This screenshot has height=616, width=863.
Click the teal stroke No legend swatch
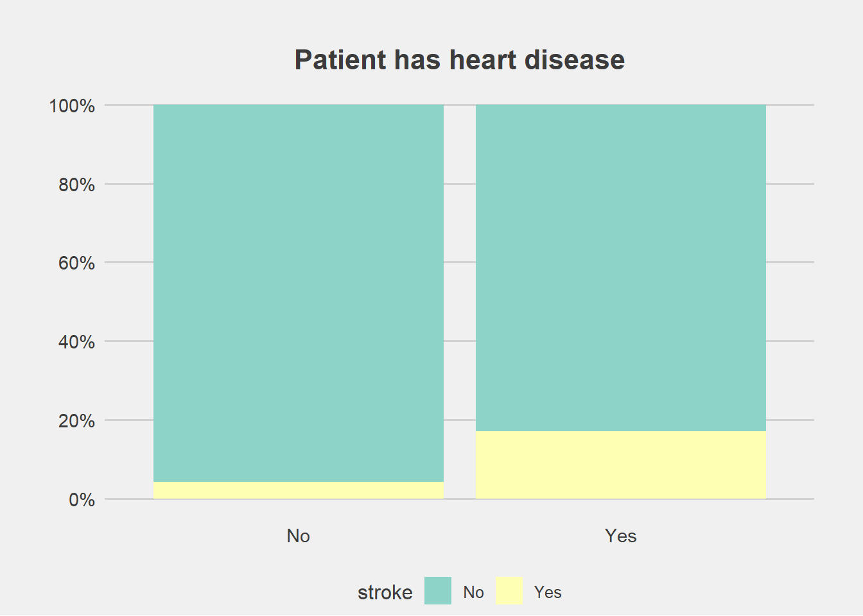[438, 591]
